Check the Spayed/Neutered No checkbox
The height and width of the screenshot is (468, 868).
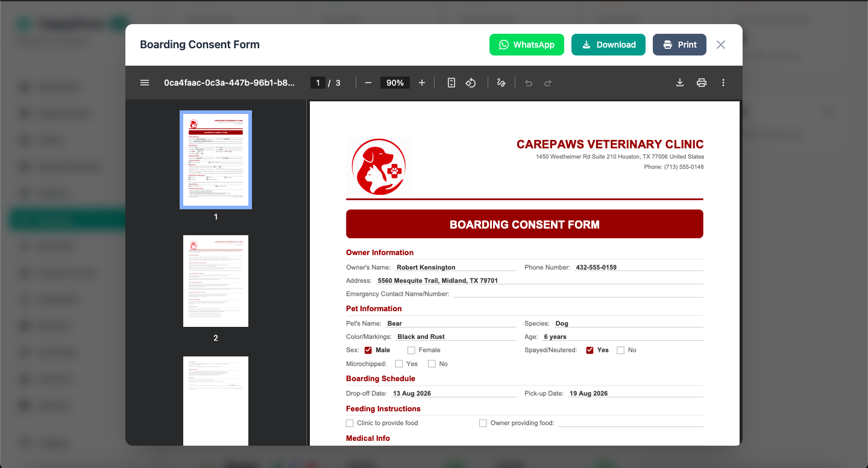point(620,350)
